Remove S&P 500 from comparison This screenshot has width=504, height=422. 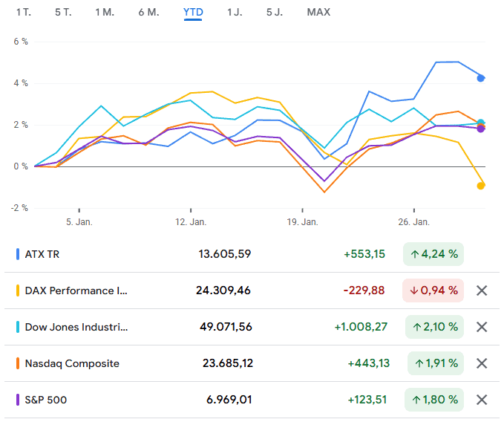[482, 400]
